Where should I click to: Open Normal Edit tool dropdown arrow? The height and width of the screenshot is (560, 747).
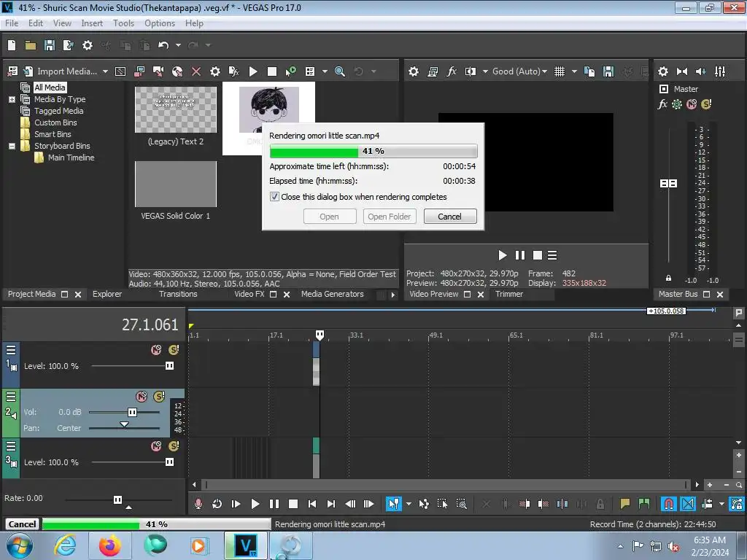409,504
